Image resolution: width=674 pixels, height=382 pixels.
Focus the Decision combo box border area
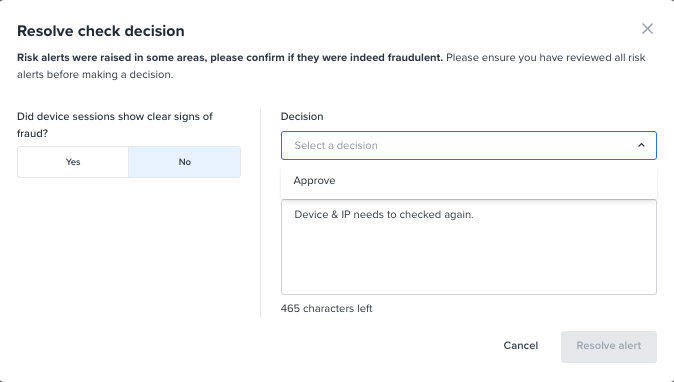469,145
